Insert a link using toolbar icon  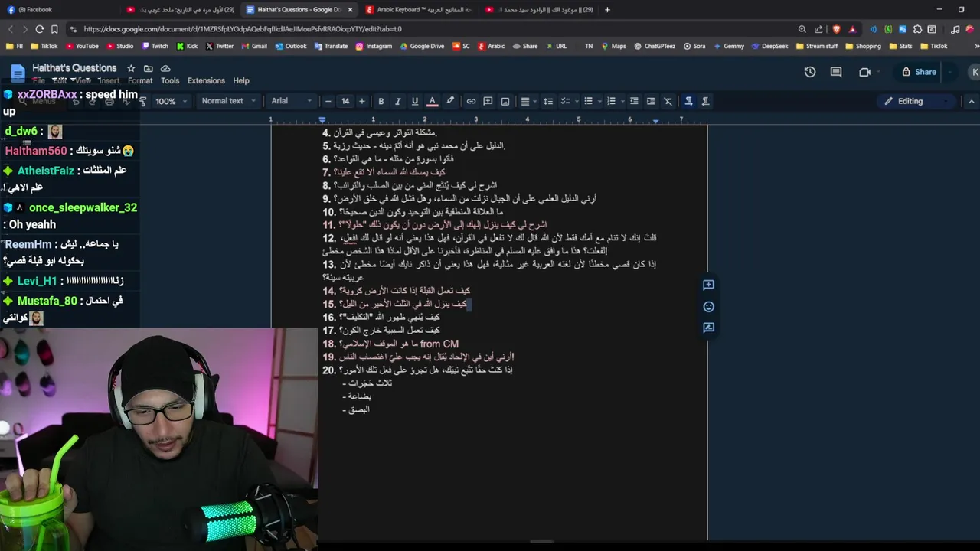click(471, 101)
